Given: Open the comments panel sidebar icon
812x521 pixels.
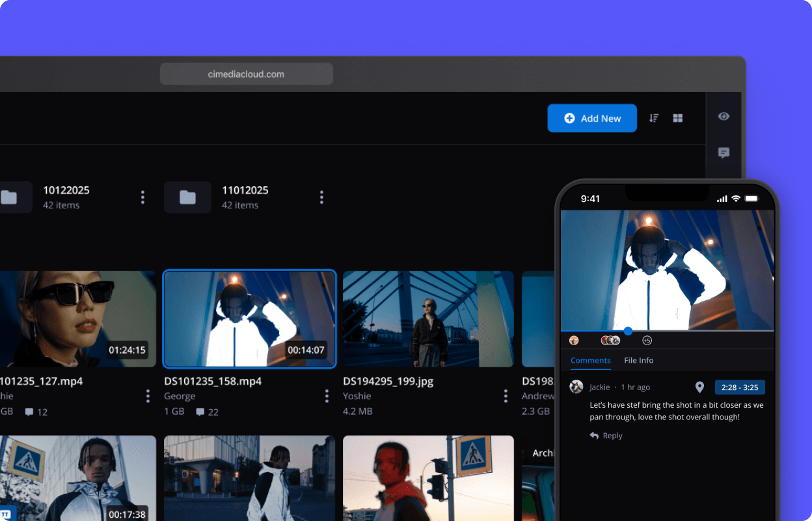Looking at the screenshot, I should 724,153.
